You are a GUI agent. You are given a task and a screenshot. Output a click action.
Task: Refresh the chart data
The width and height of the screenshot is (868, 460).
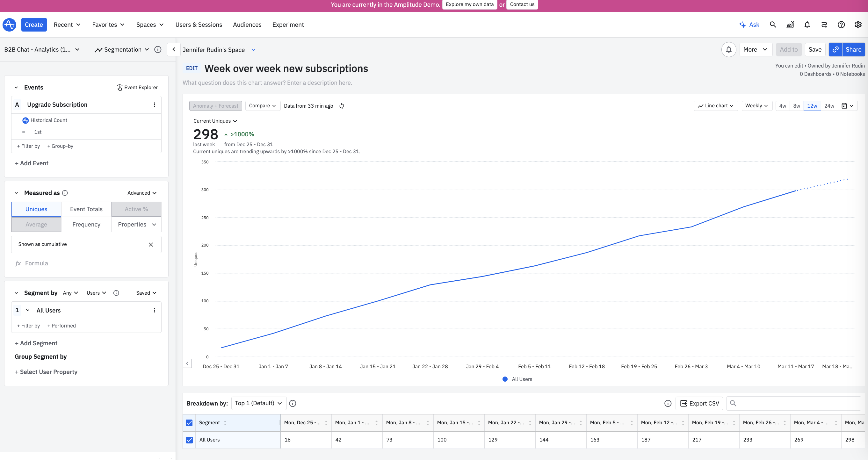click(342, 106)
